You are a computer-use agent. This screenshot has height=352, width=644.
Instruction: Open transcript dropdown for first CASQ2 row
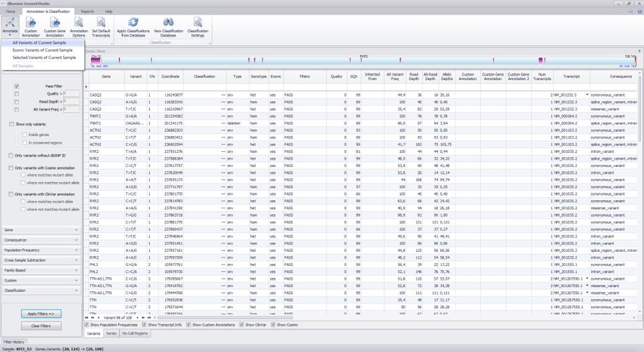(x=587, y=94)
